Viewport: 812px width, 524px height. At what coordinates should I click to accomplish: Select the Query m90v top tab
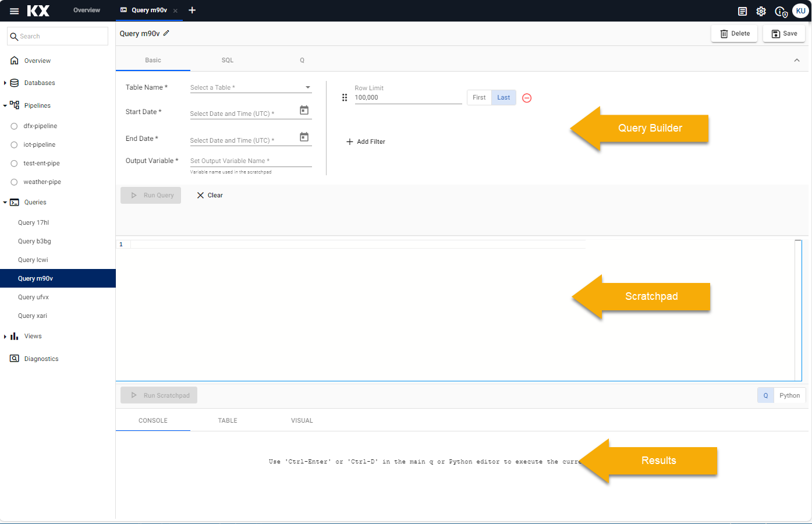tap(149, 10)
